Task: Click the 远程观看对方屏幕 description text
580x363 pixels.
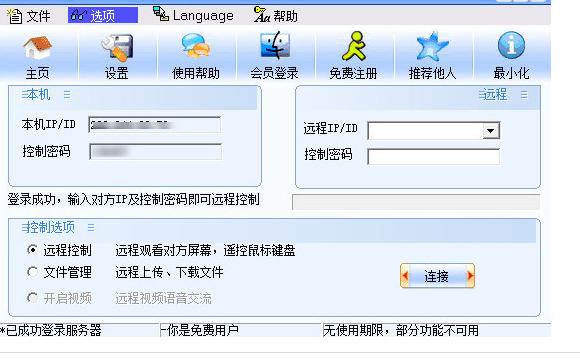Action: tap(205, 251)
